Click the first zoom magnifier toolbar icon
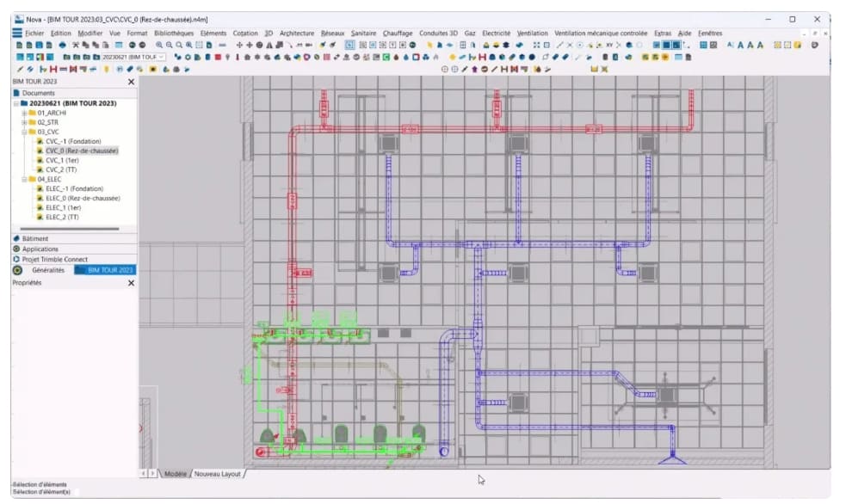The height and width of the screenshot is (504, 846). pos(159,45)
